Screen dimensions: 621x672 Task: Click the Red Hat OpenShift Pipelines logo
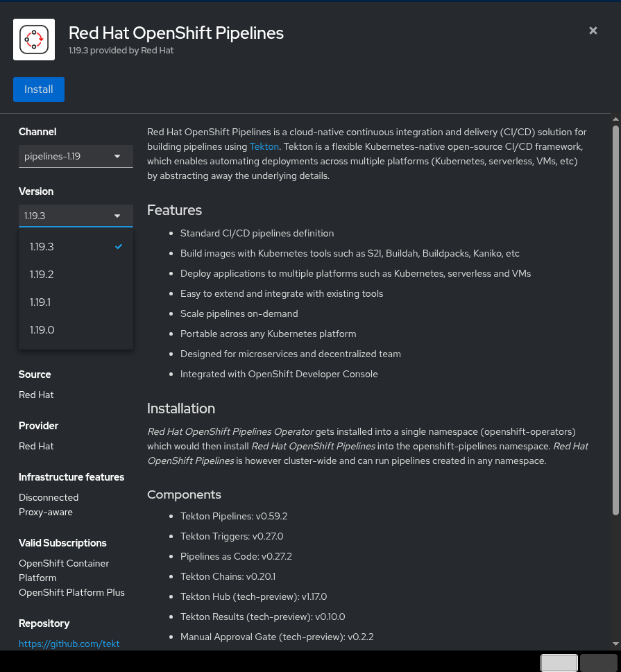34,40
